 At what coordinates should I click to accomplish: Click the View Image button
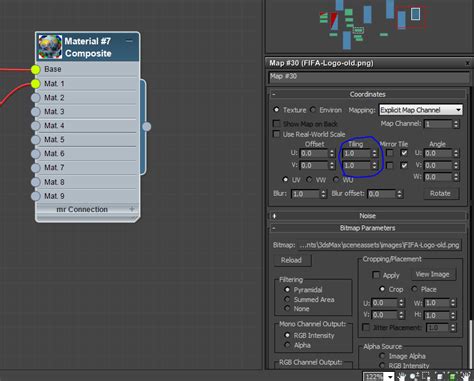coord(433,274)
